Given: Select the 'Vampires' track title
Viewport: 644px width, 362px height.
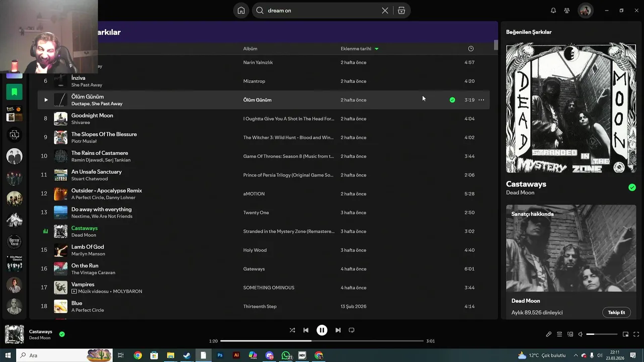Looking at the screenshot, I should pos(83,285).
